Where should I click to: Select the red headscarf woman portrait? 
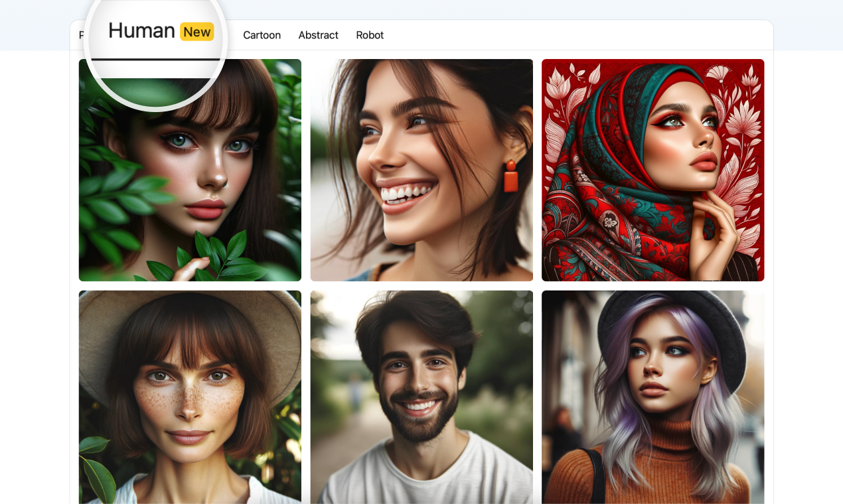652,170
